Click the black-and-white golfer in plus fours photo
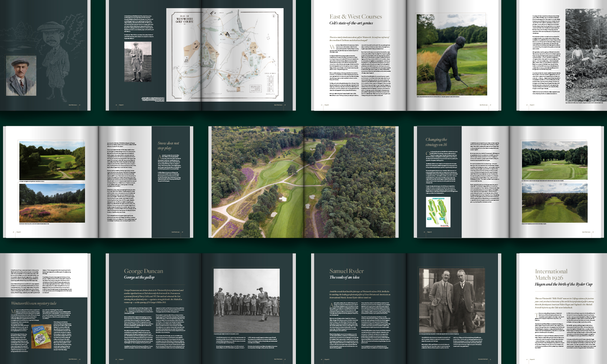 click(138, 62)
